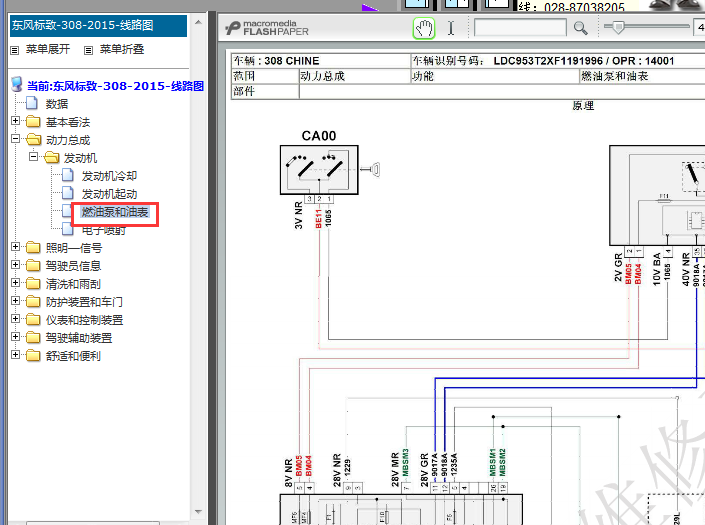Click the search text field in the toolbar
This screenshot has height=525, width=705.
(520, 28)
